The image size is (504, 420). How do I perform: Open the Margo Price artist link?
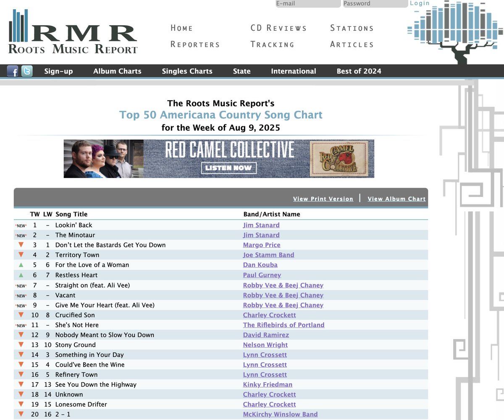click(262, 245)
